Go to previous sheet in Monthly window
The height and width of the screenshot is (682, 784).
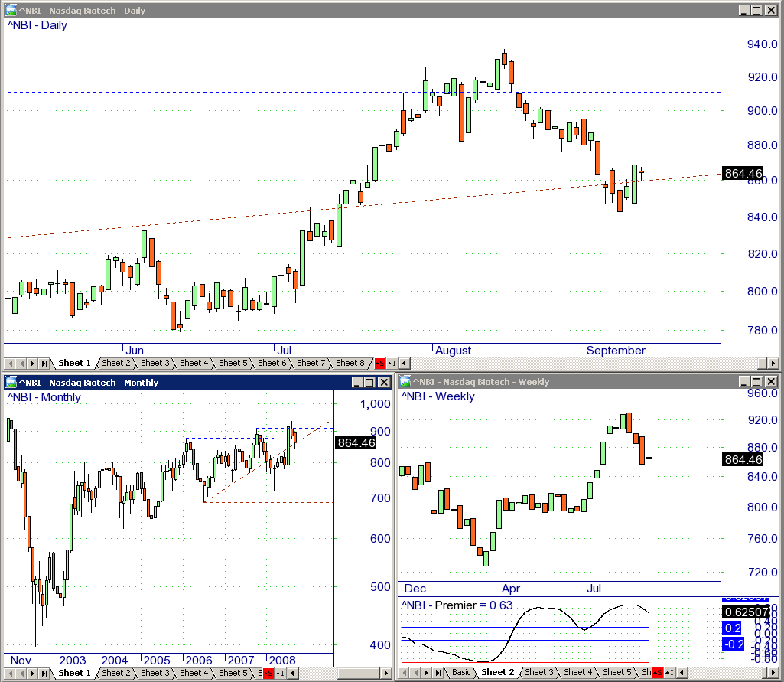coord(21,674)
